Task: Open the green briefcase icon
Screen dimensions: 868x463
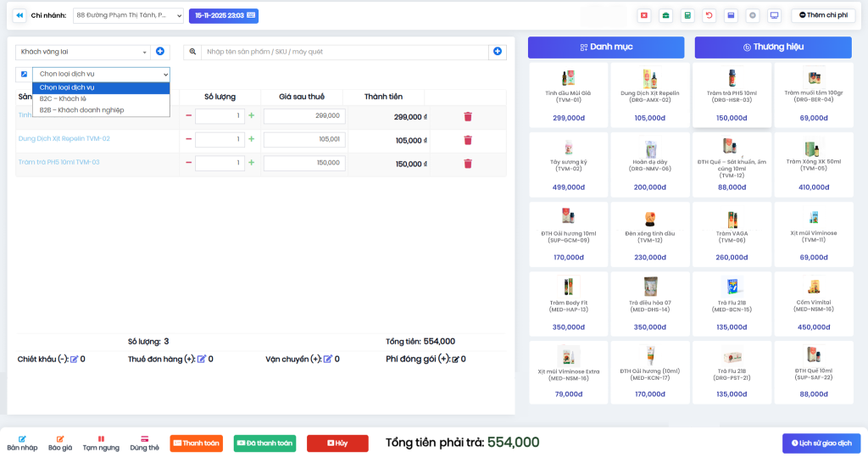Action: (665, 15)
